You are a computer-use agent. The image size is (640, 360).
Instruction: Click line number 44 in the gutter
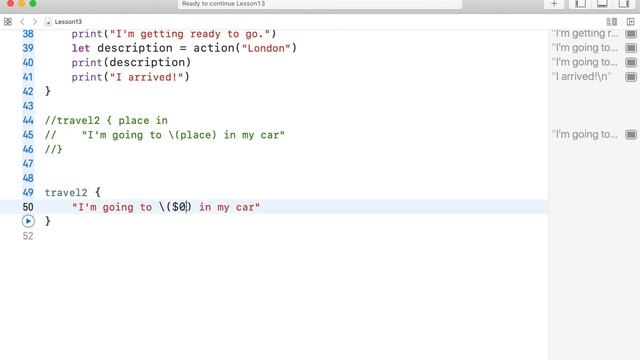pos(28,120)
